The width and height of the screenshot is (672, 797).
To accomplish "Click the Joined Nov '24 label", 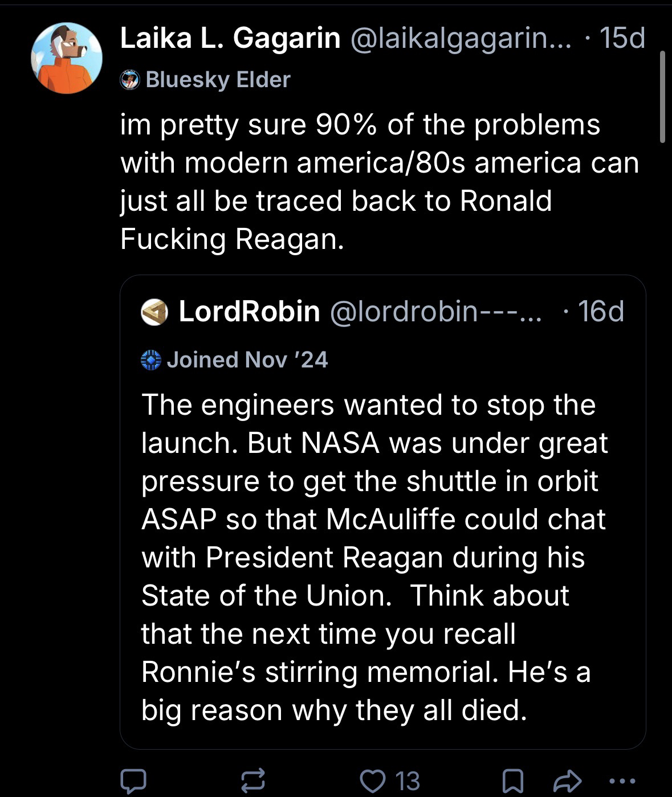I will pyautogui.click(x=247, y=359).
